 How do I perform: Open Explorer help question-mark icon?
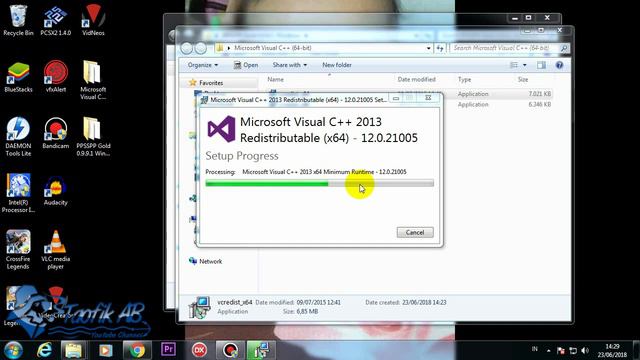tap(559, 65)
